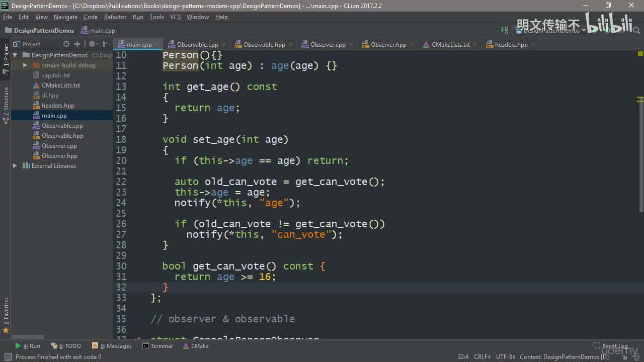
Task: Open the Messages tool window
Action: coord(112,346)
